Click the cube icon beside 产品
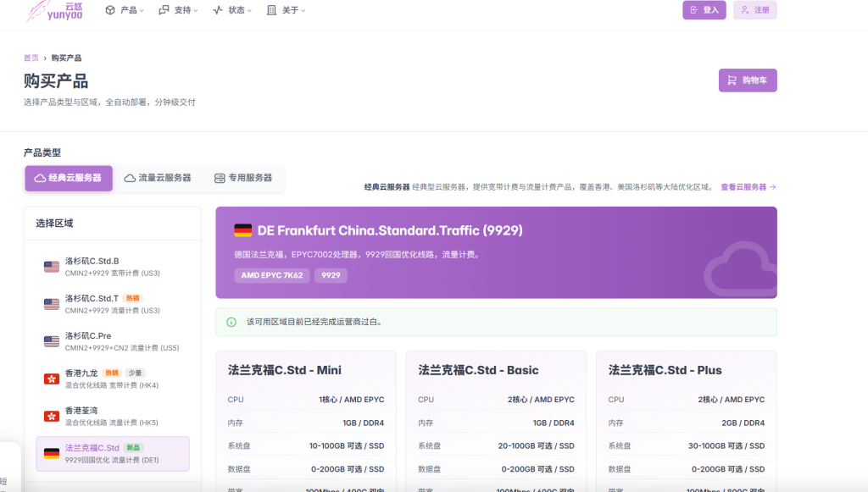This screenshot has width=868, height=492. coord(110,10)
